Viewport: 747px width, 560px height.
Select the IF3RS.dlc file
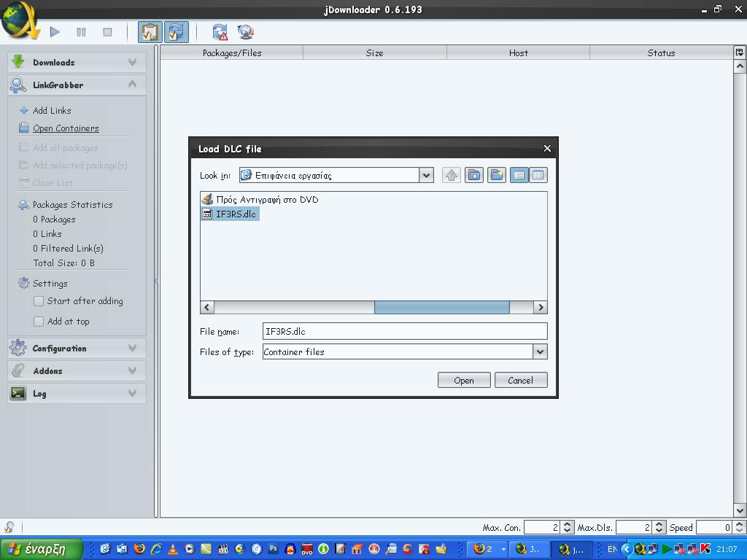230,214
